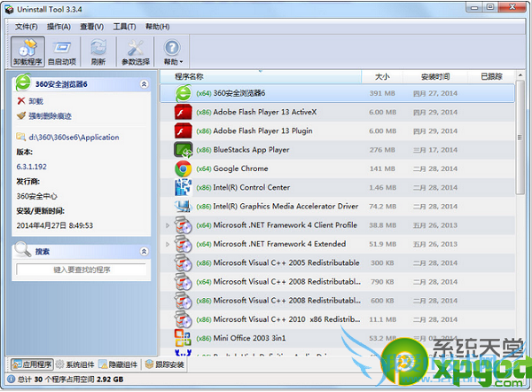Click the Uninstall Tool title bar icon
This screenshot has width=532, height=392.
(x=9, y=10)
